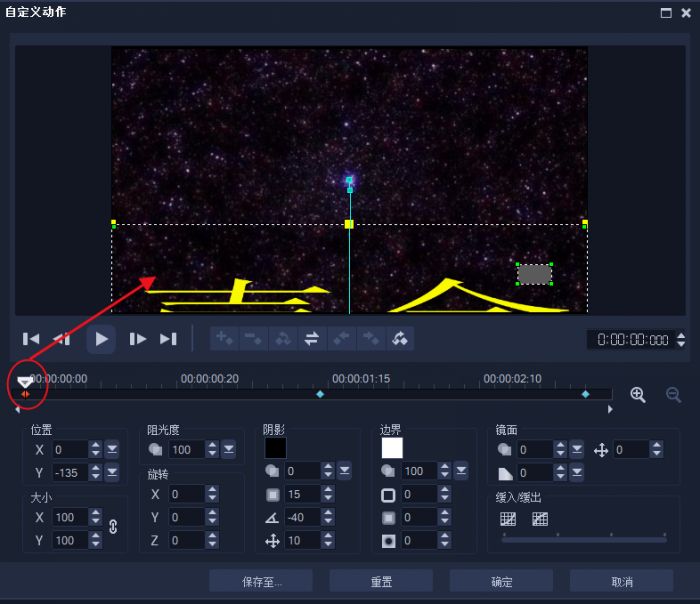Click the last keyframe toolbar icon
Viewport: 700px width, 604px height.
pos(400,338)
